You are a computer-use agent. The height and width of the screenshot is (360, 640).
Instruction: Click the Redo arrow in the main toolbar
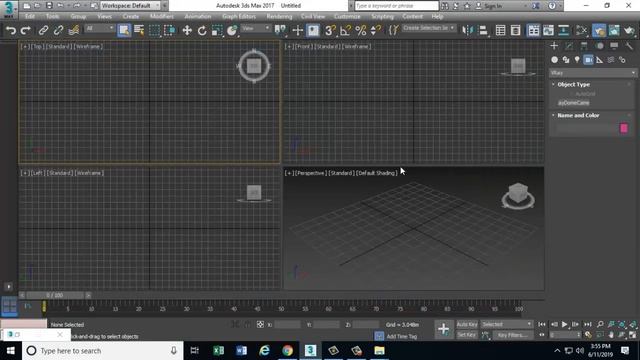(25, 30)
